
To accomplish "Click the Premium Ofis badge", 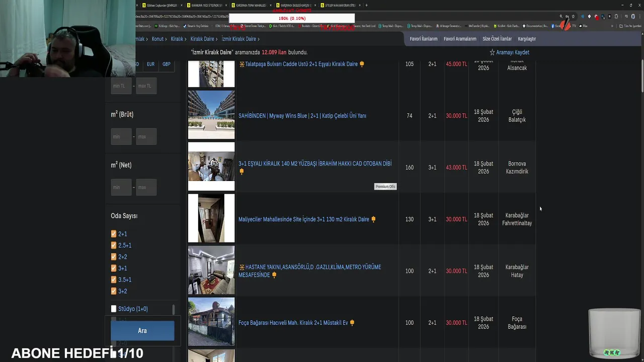I will [x=385, y=187].
